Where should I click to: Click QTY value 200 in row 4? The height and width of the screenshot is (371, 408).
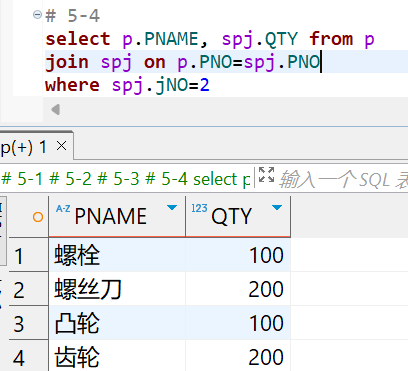(238, 356)
